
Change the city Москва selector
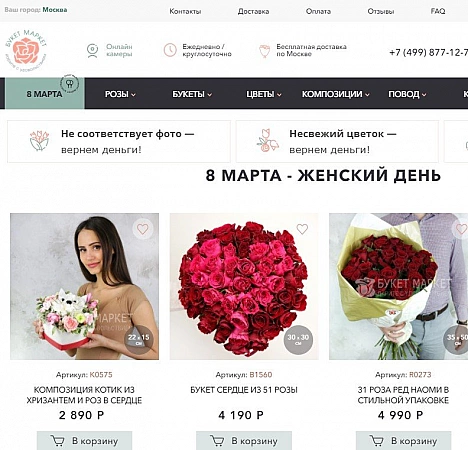point(55,10)
